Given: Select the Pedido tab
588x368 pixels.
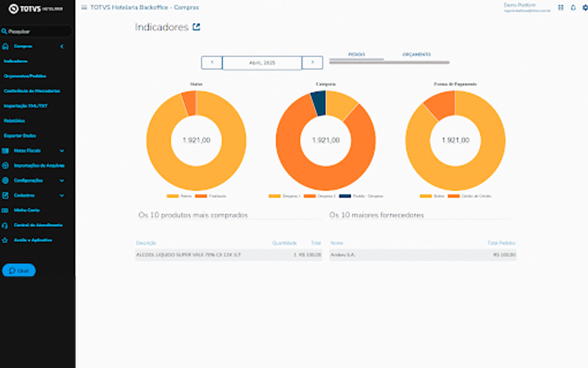Looking at the screenshot, I should (356, 54).
